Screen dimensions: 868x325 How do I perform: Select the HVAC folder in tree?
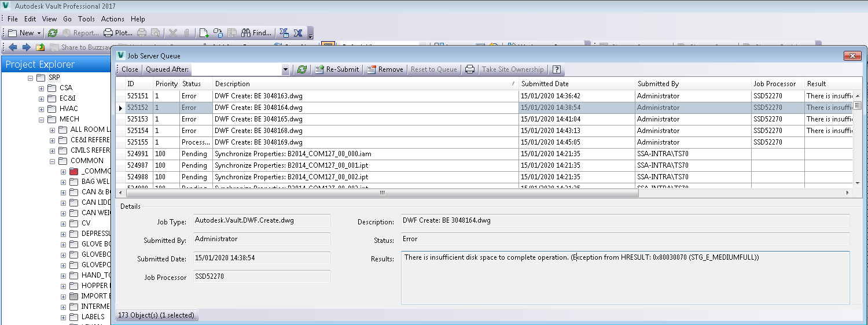(x=68, y=109)
